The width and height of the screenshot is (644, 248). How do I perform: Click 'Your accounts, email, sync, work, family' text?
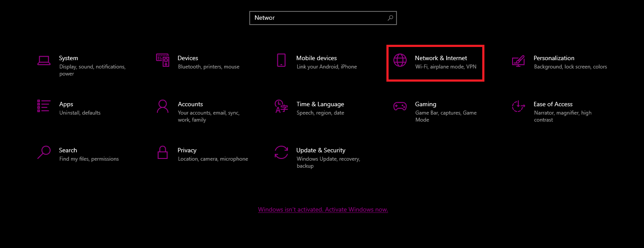pyautogui.click(x=209, y=116)
